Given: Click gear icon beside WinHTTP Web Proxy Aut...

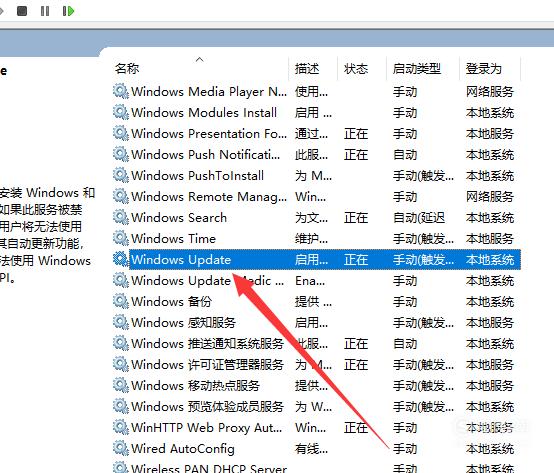Looking at the screenshot, I should 121,427.
